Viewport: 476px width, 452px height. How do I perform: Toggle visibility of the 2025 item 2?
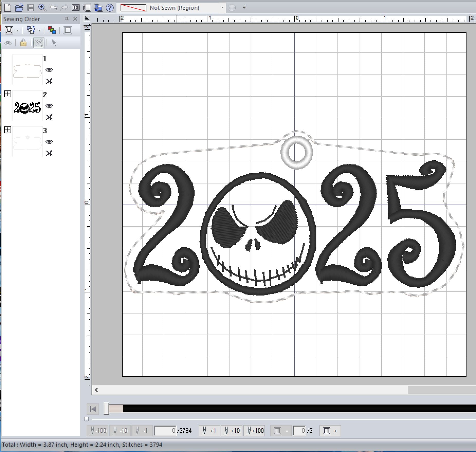click(x=49, y=106)
